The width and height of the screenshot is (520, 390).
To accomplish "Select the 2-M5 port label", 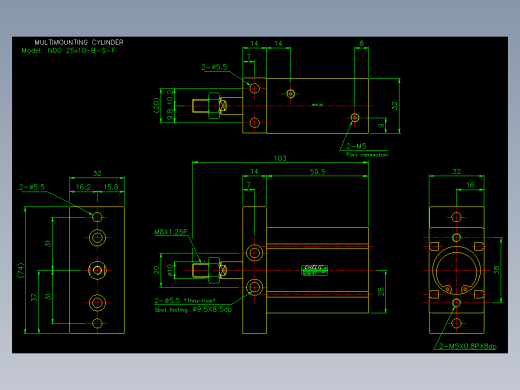I will [x=356, y=146].
